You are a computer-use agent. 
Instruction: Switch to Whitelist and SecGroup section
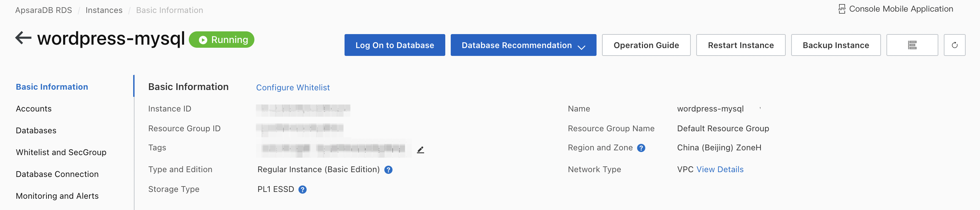[x=61, y=152]
